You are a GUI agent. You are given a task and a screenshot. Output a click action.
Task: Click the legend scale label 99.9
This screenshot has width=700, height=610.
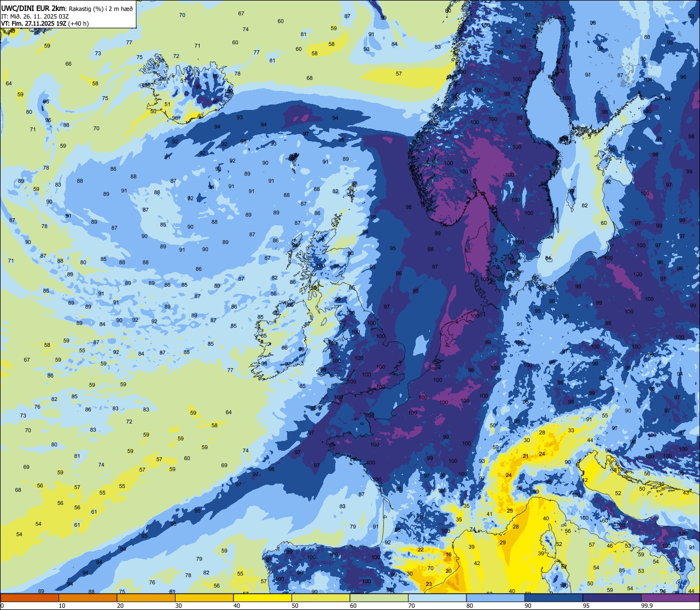pyautogui.click(x=647, y=606)
